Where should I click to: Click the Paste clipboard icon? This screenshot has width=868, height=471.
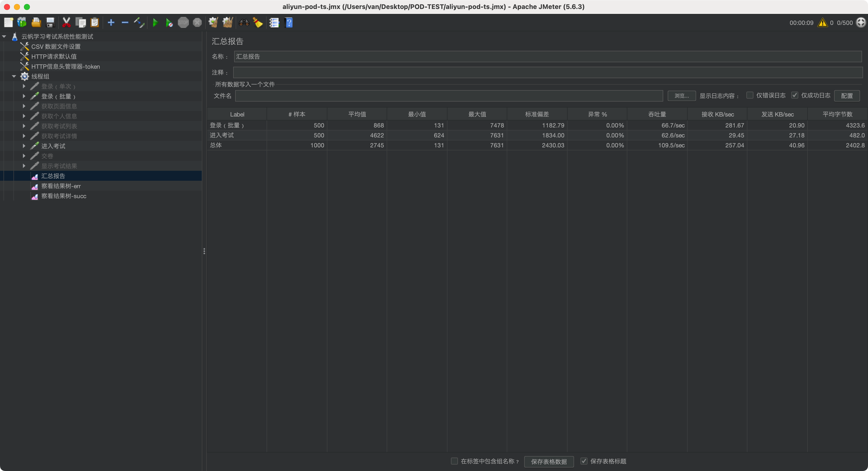pyautogui.click(x=95, y=23)
